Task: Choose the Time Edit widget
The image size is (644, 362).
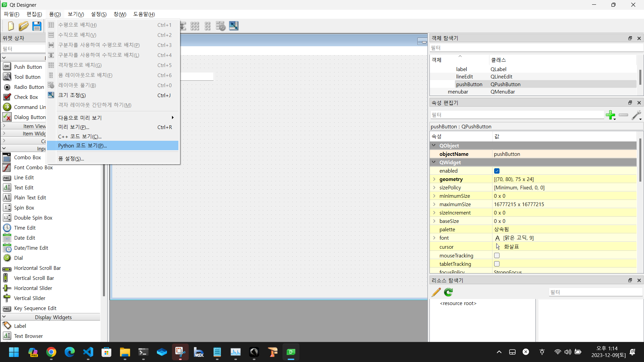Action: click(25, 228)
